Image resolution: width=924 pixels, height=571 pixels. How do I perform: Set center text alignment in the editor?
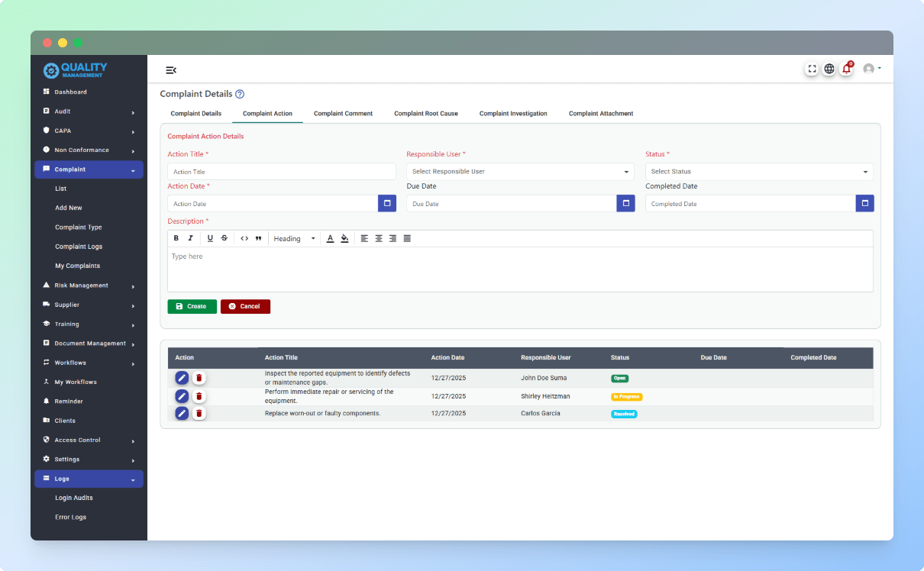click(x=379, y=238)
